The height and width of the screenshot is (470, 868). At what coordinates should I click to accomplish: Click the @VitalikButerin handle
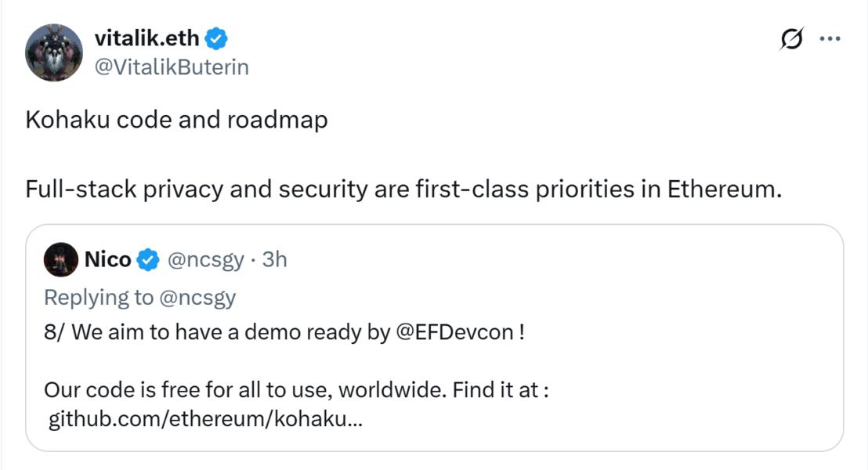tap(171, 67)
